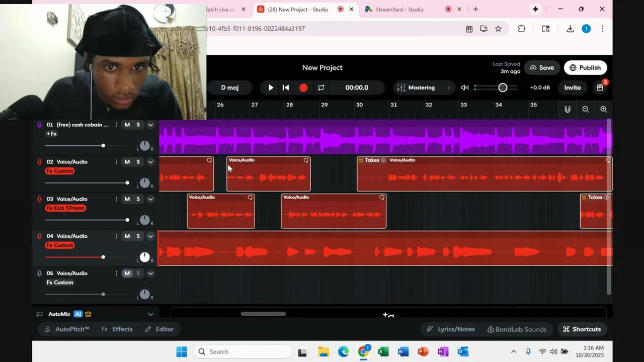This screenshot has height=362, width=644.
Task: Click the loop icon on track 02 middle region
Action: [x=306, y=160]
